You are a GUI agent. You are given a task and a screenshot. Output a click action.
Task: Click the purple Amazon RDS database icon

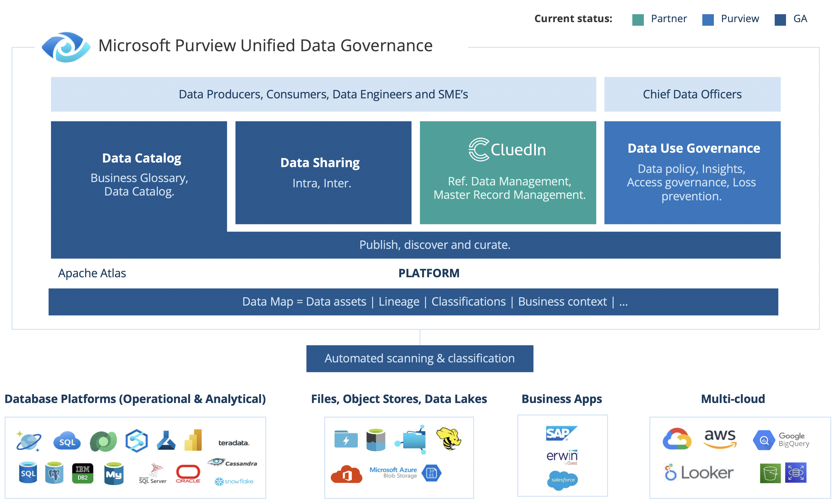(x=796, y=473)
